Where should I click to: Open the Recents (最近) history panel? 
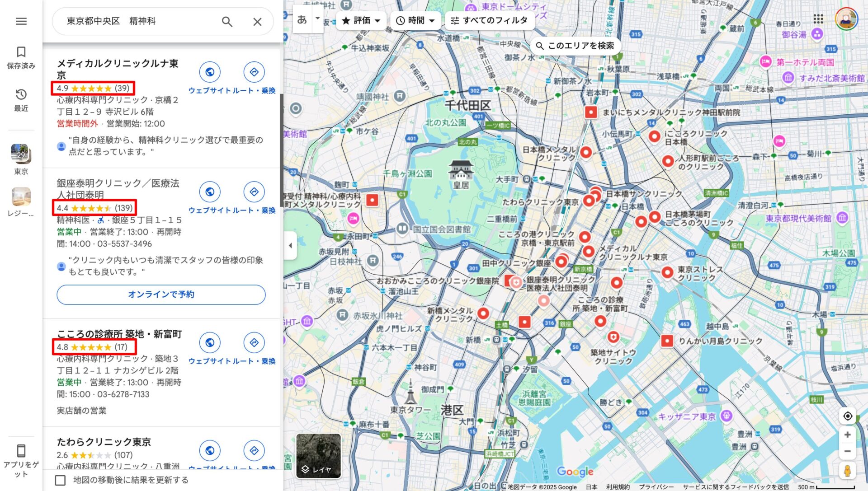(x=21, y=100)
